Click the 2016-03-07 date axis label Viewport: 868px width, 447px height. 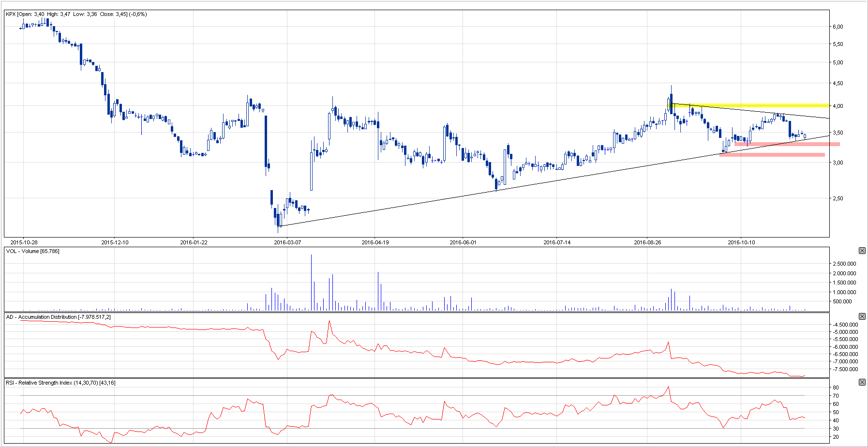[287, 242]
